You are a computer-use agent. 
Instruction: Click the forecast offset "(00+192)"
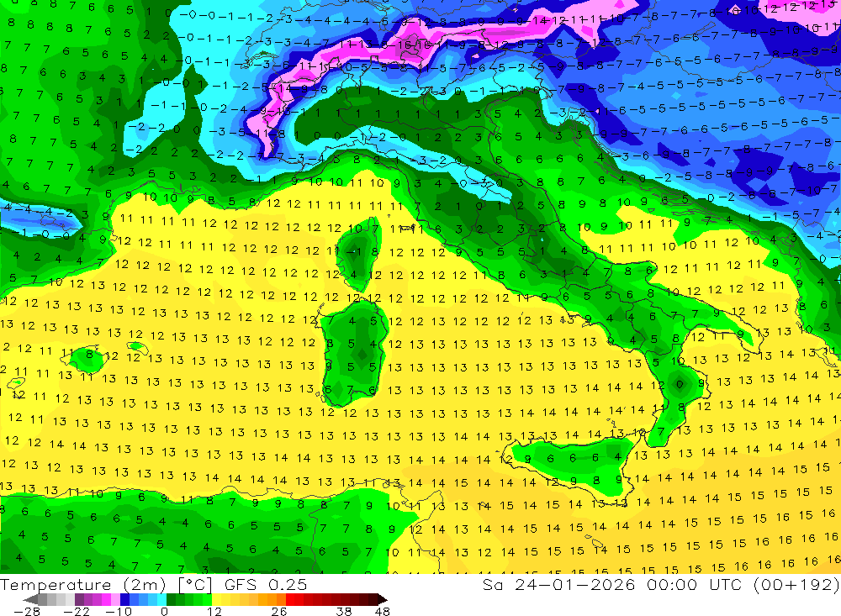796,584
